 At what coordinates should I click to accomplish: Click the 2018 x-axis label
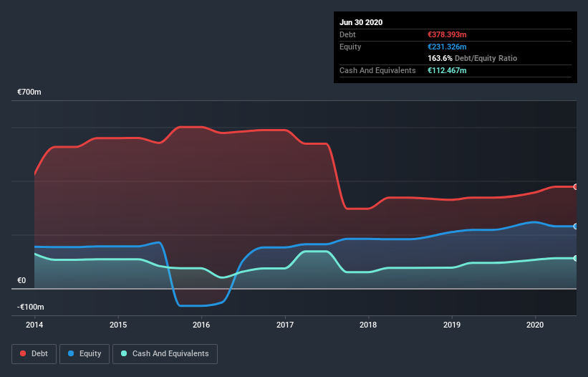coord(368,325)
